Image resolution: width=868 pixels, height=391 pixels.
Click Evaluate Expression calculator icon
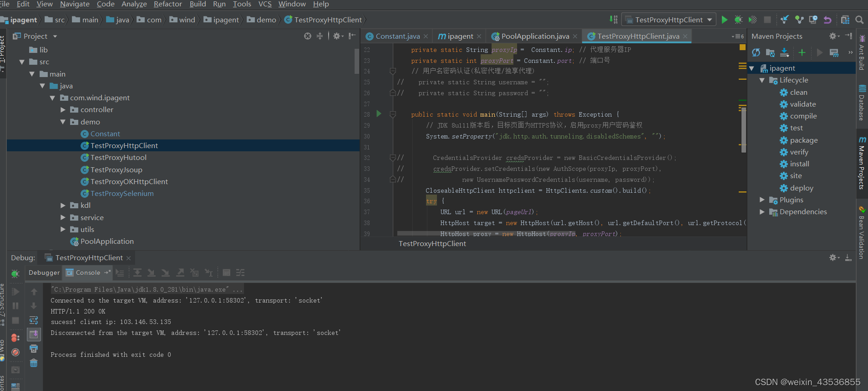click(x=226, y=273)
